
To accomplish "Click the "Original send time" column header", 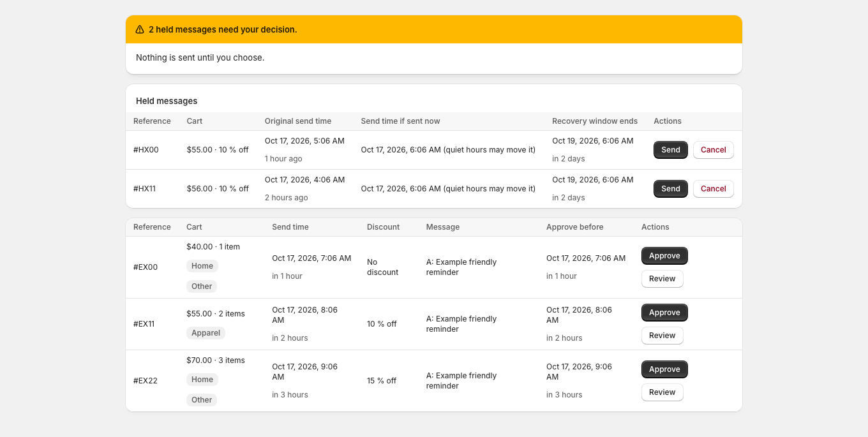I will tap(298, 121).
